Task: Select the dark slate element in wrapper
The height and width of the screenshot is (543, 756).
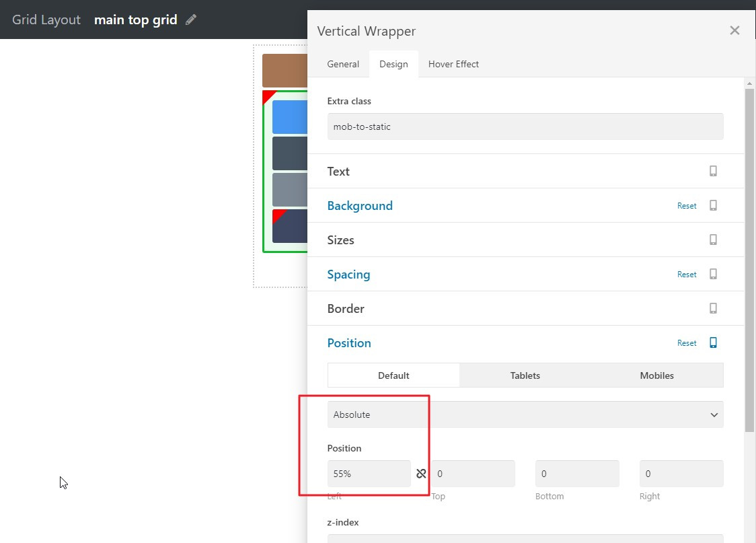Action: (x=289, y=153)
